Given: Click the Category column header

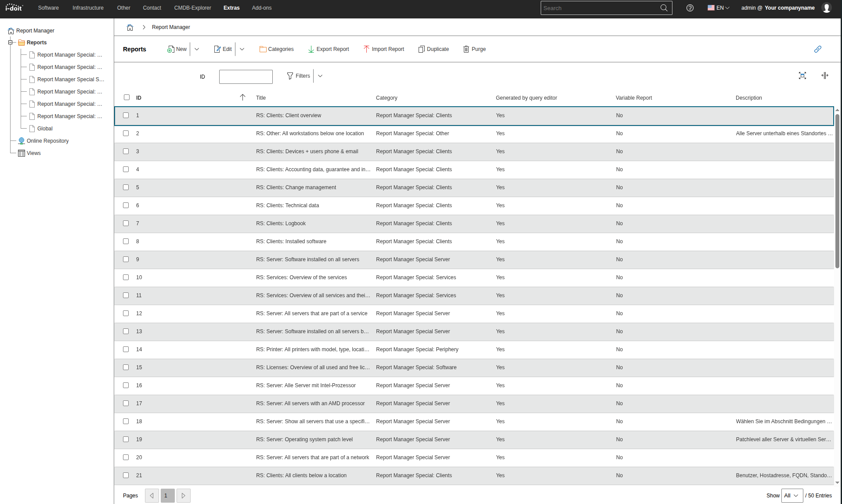Looking at the screenshot, I should 387,98.
